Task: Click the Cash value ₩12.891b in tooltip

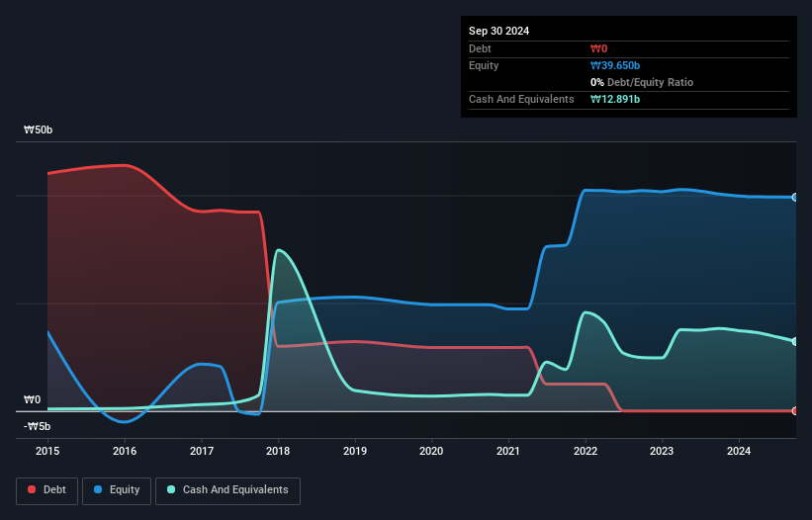Action: click(x=615, y=99)
